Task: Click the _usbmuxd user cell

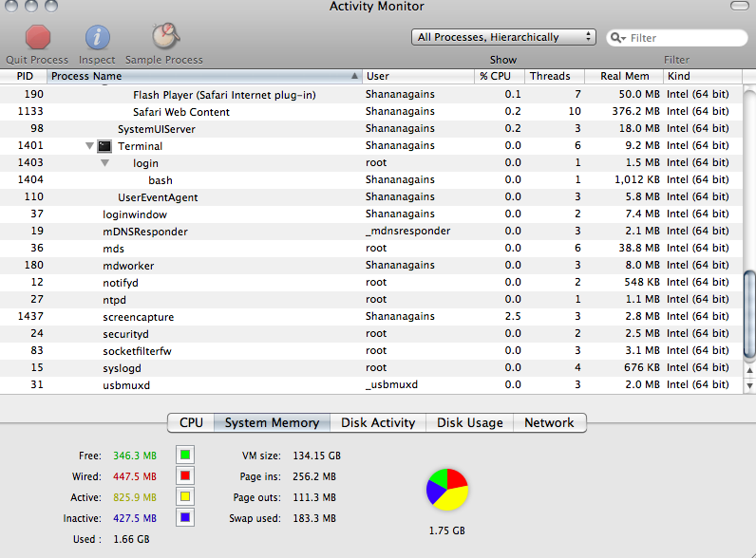Action: pos(391,384)
